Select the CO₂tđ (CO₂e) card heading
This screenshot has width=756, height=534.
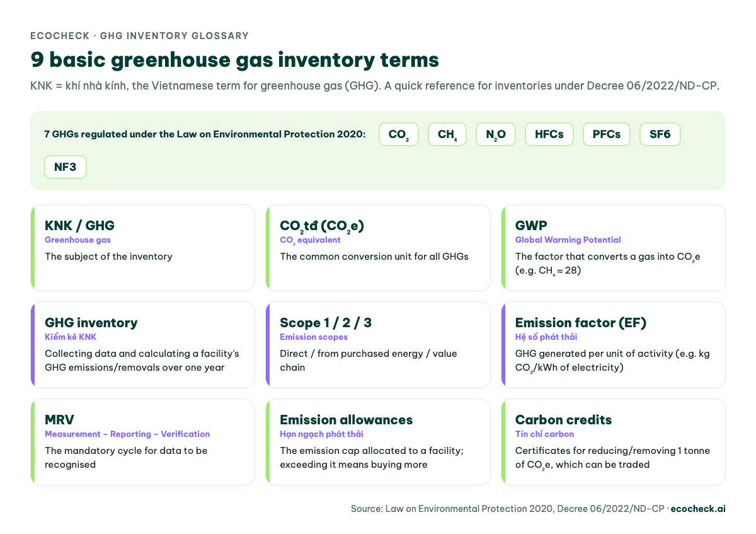(x=322, y=226)
